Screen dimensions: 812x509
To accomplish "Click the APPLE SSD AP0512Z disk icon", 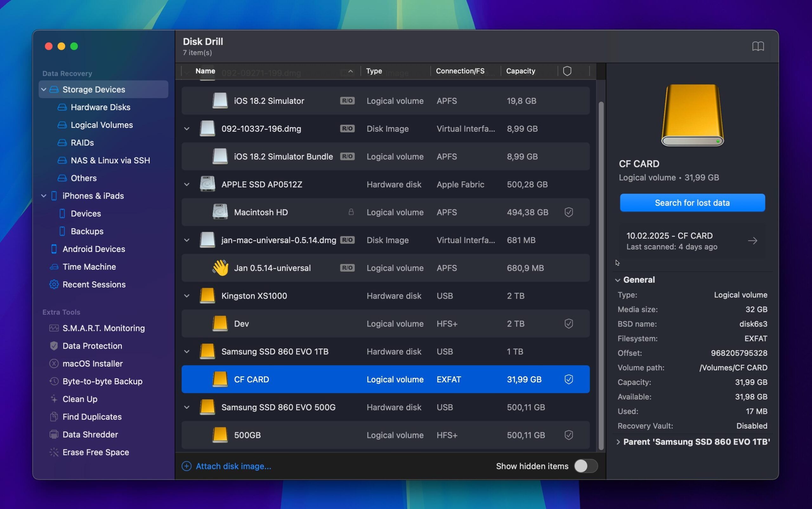I will click(207, 184).
